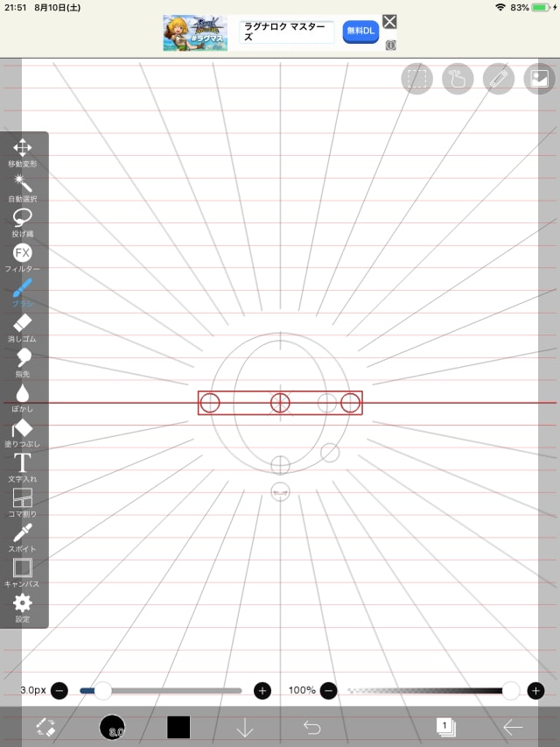Screen dimensions: 560x747
Task: Open the FX Filter (フィルター) tool
Action: 23,257
